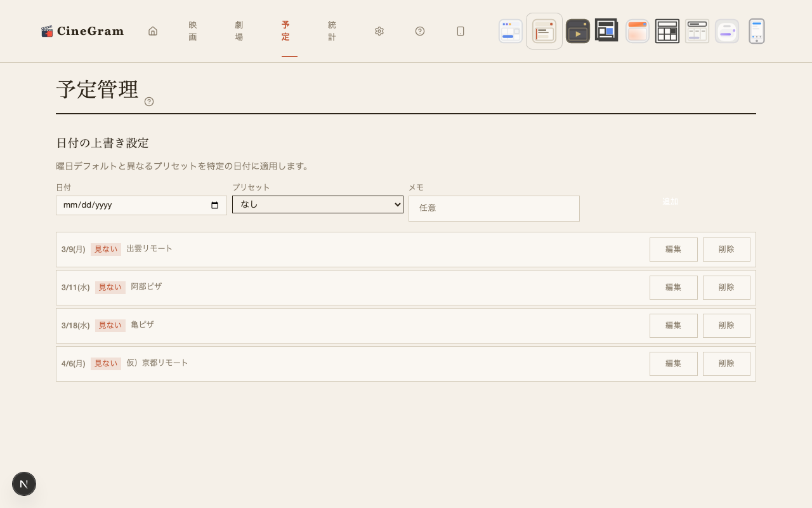
Task: Navigate to the 劇場 tab
Action: click(x=239, y=31)
